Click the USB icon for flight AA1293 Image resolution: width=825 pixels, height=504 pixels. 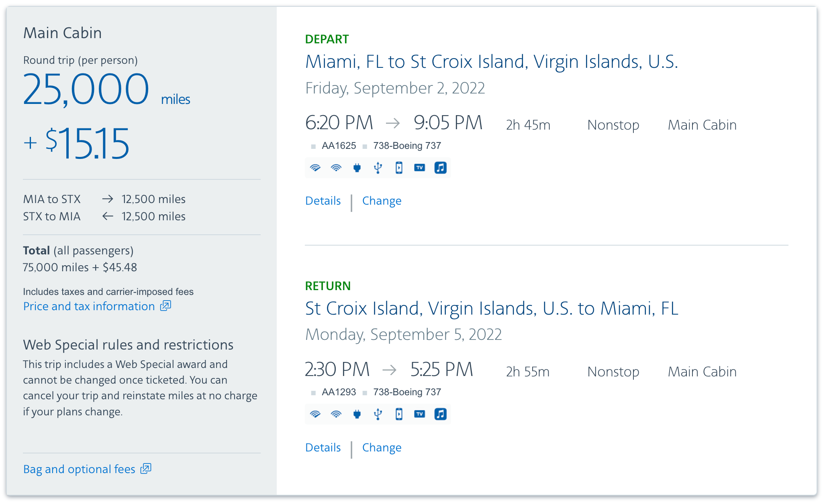point(378,414)
